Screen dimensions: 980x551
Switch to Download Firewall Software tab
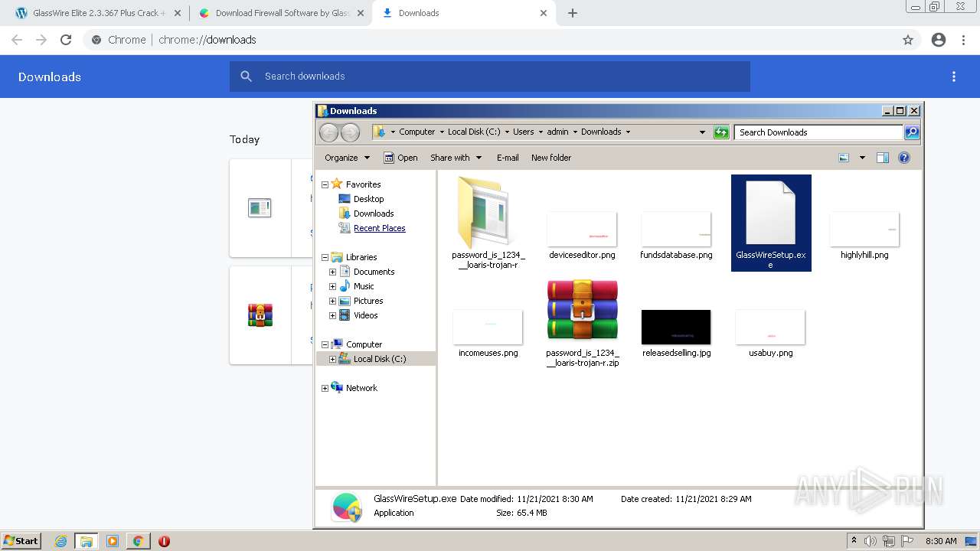pyautogui.click(x=280, y=13)
